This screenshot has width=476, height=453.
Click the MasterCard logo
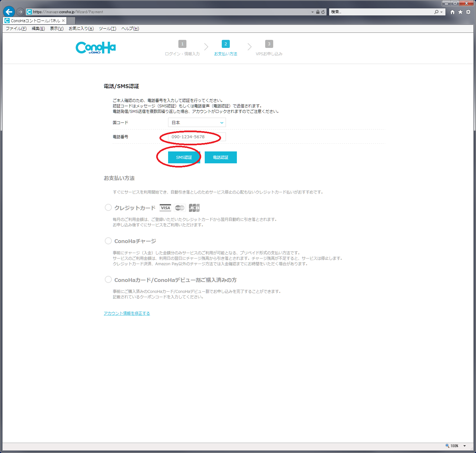tap(180, 208)
